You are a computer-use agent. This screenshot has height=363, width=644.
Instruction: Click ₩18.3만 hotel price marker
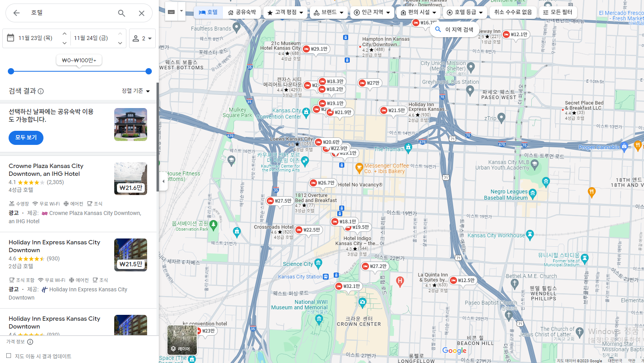click(332, 81)
